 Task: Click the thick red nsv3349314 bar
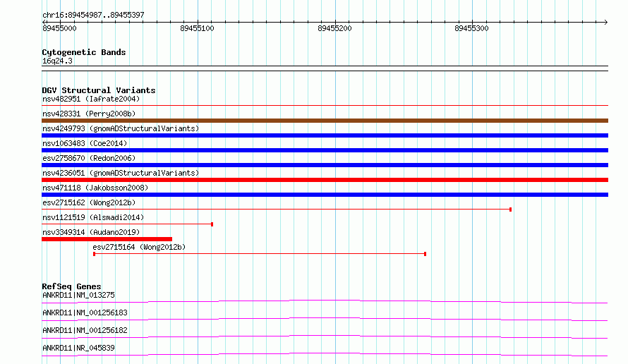tap(107, 239)
